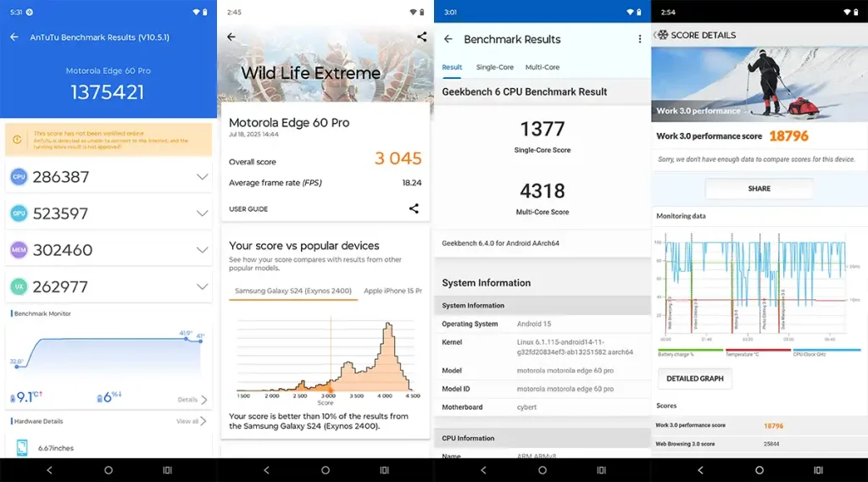Tap the GPU score badge icon in AnTuTu

19,213
